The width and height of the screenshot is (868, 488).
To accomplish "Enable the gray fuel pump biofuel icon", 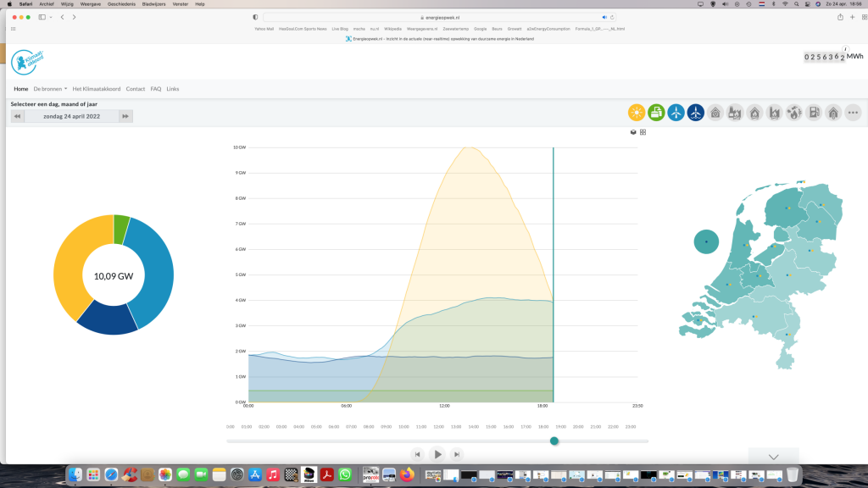I will 814,113.
